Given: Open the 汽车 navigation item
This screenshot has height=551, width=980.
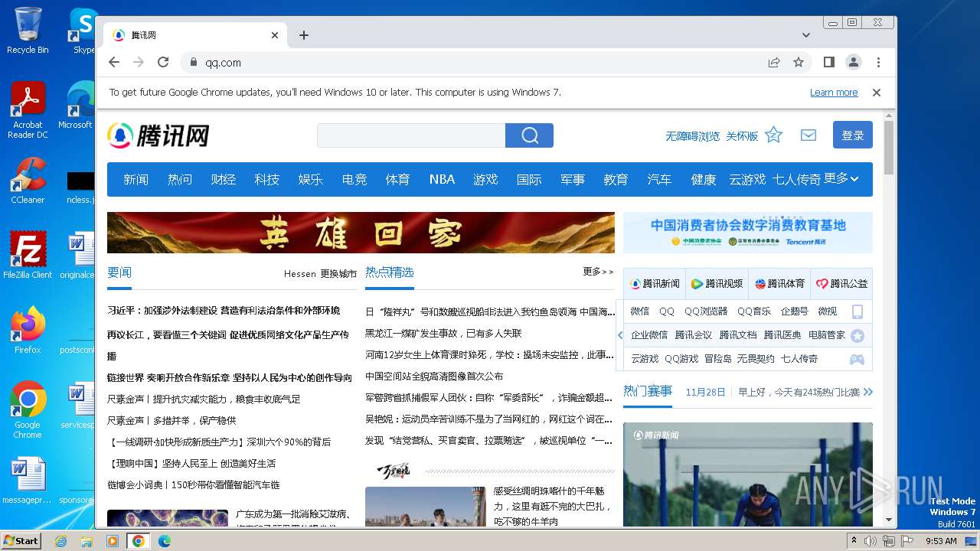Looking at the screenshot, I should [659, 179].
